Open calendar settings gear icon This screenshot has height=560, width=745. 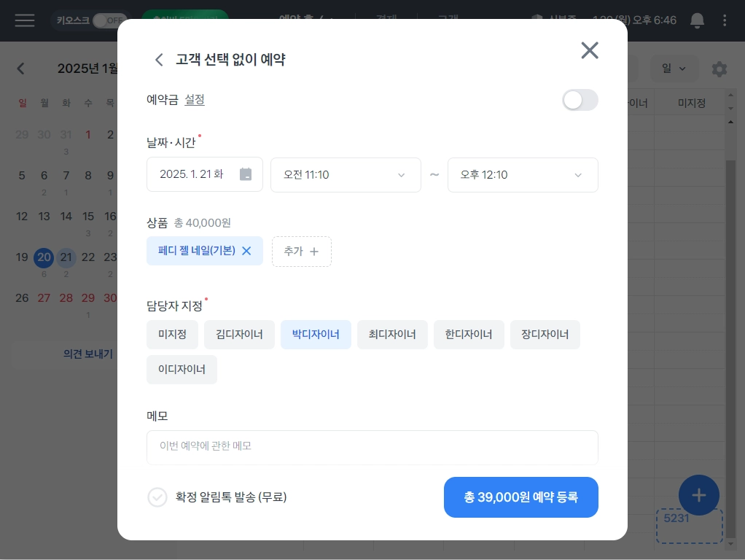click(719, 69)
